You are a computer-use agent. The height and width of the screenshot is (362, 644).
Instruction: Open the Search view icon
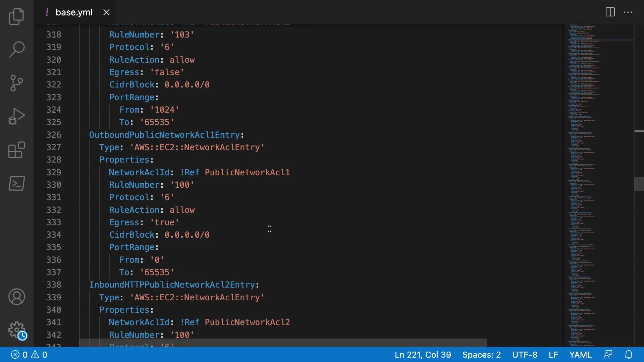[16, 49]
